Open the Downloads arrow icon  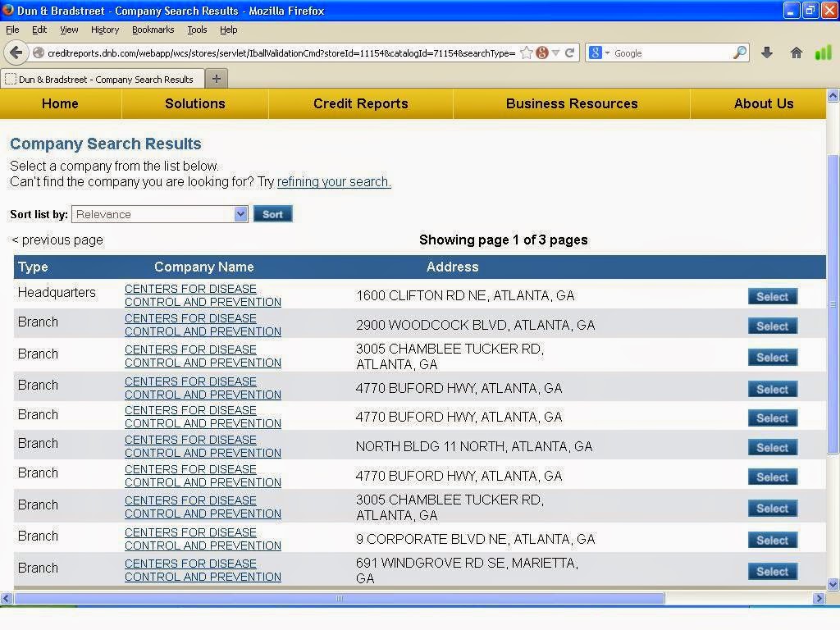(x=767, y=52)
